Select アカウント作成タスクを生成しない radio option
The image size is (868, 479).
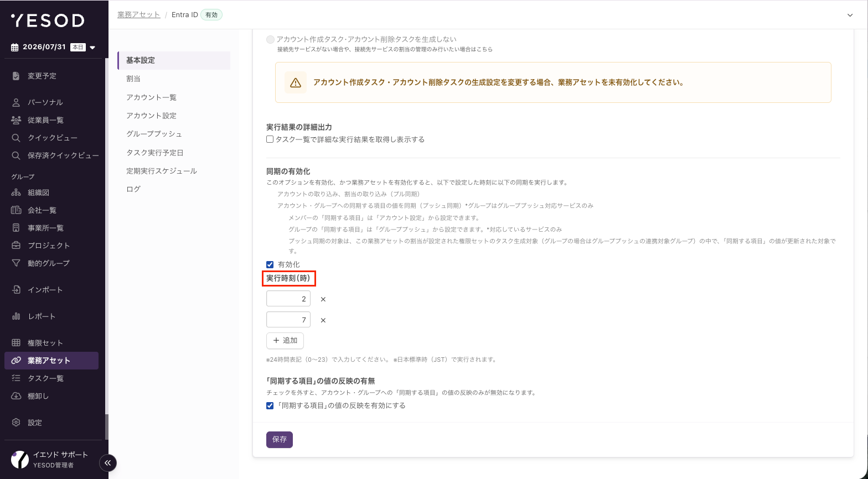coord(270,39)
